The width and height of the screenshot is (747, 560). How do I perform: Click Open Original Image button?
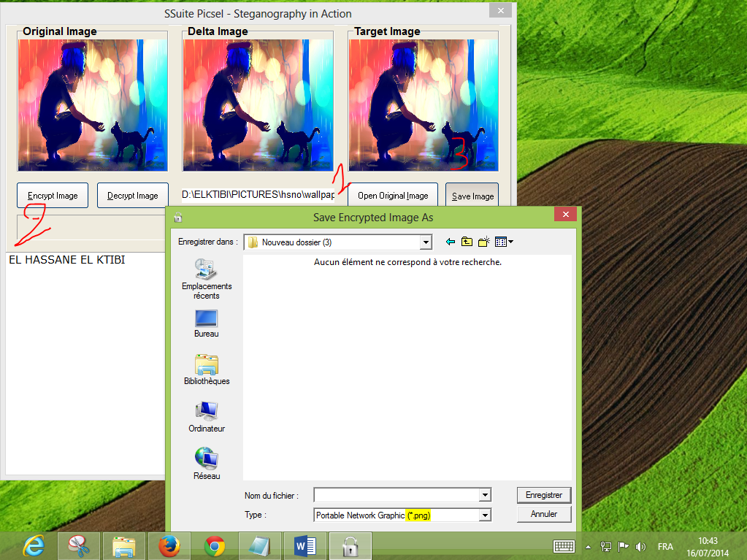coord(393,195)
